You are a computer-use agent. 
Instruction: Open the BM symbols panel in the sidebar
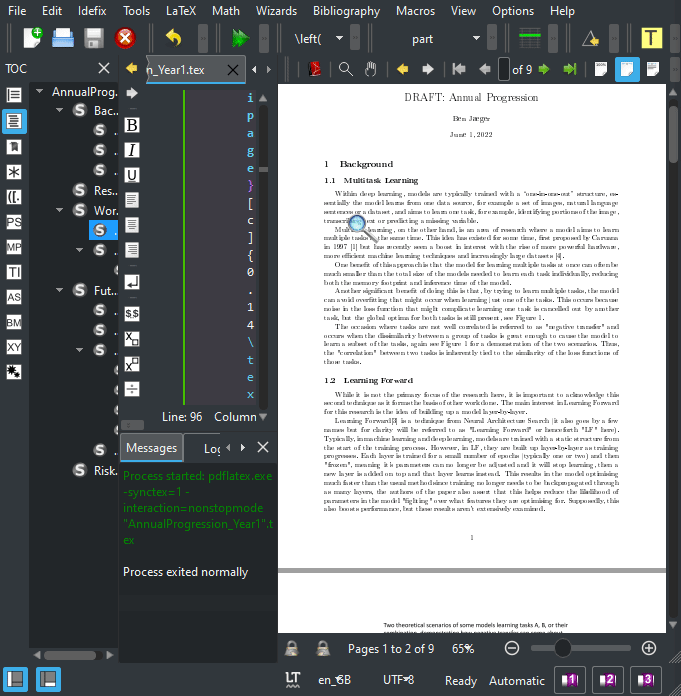[x=14, y=322]
